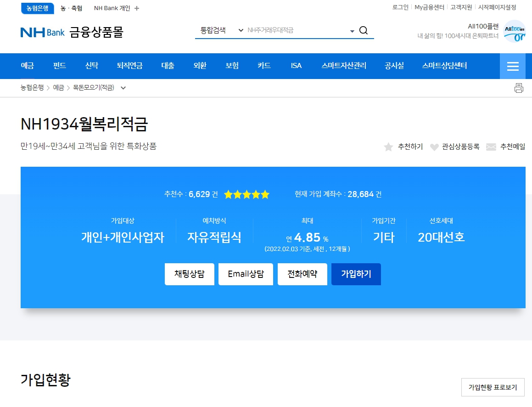The height and width of the screenshot is (407, 532).
Task: Open the 스마트상담센터 menu
Action: click(444, 66)
